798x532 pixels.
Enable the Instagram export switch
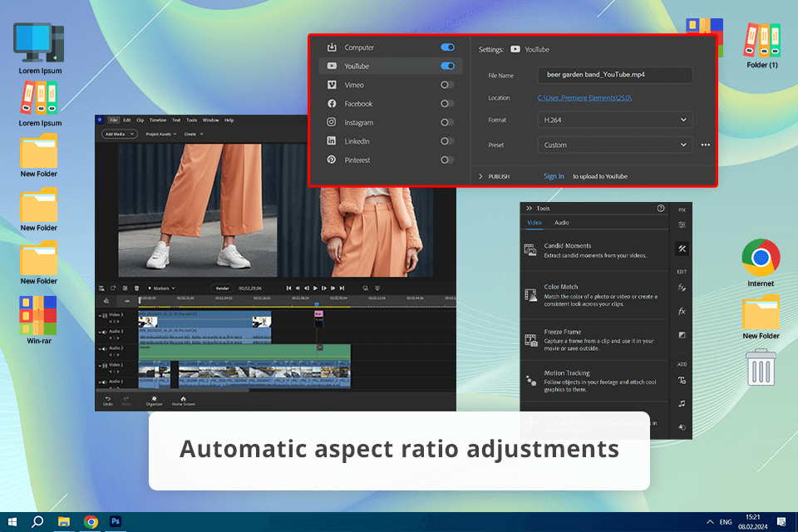point(447,123)
